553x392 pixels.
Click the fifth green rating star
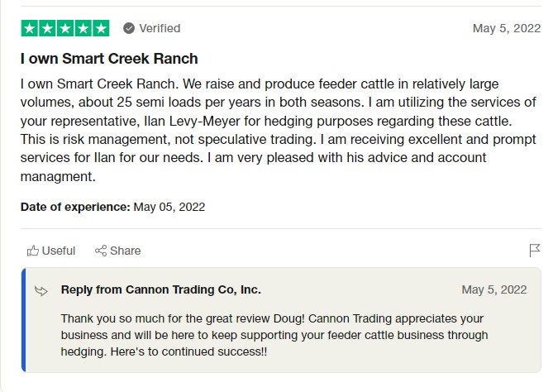pos(101,28)
